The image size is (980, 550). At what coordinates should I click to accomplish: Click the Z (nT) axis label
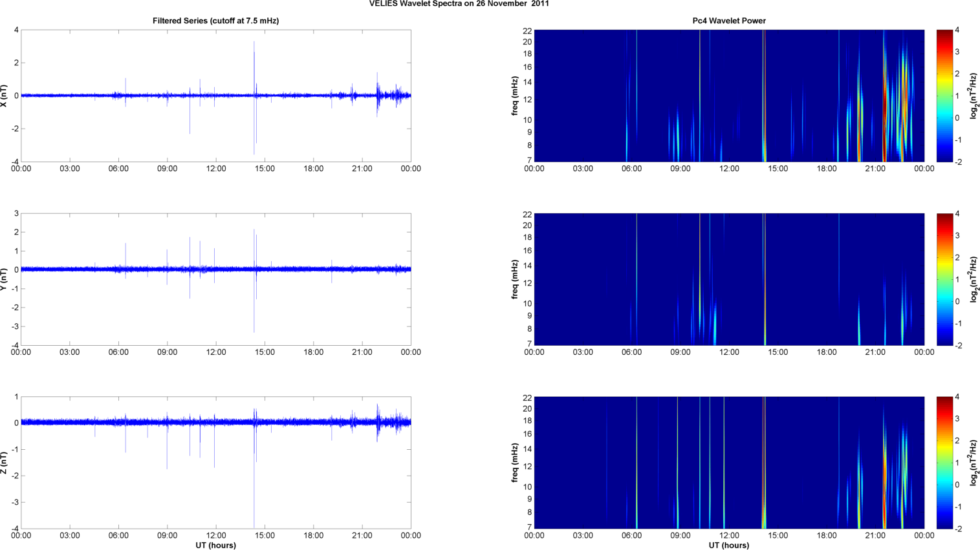[x=5, y=463]
